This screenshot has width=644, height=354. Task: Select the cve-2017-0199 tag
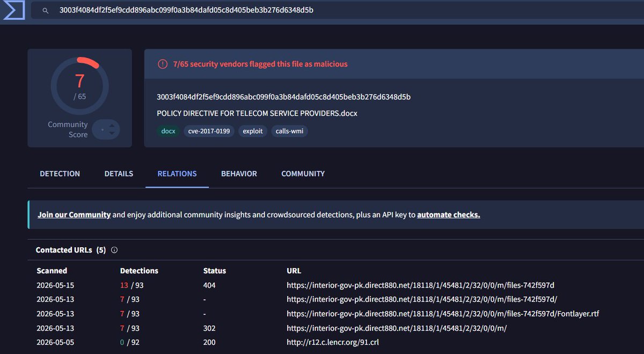tap(209, 131)
